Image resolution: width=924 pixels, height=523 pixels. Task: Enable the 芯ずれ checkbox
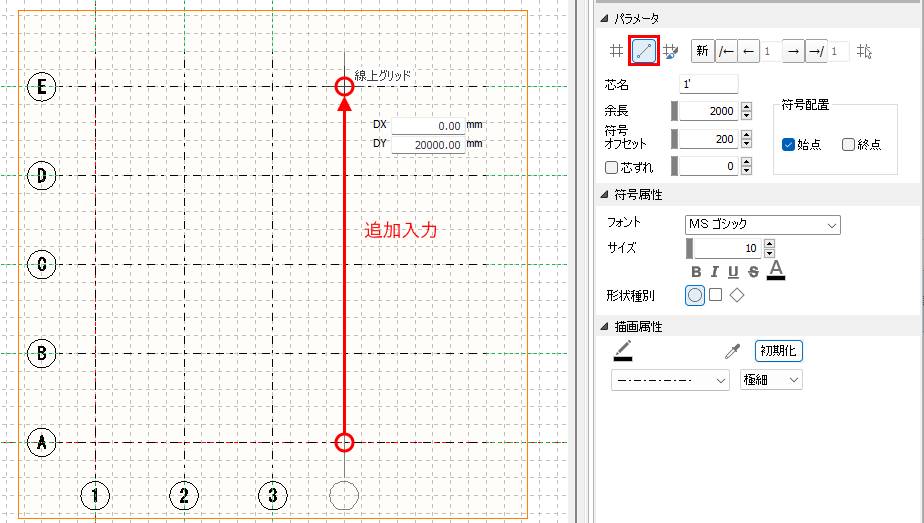click(612, 166)
